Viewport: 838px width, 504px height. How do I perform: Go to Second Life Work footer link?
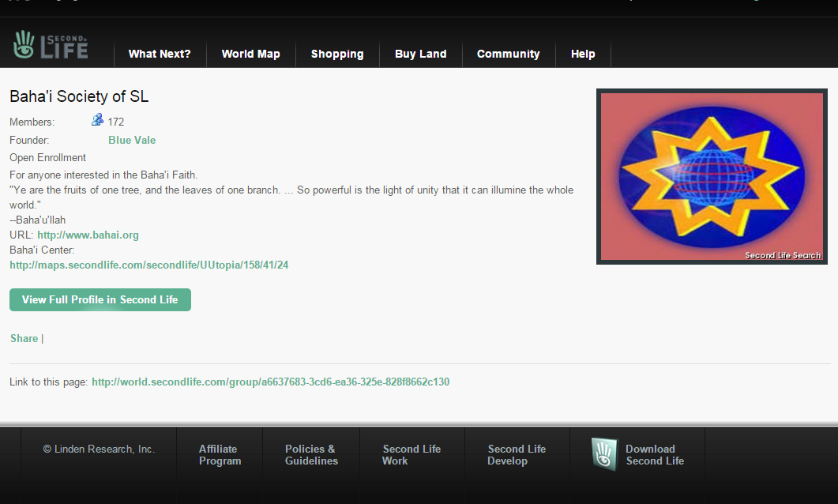(411, 455)
